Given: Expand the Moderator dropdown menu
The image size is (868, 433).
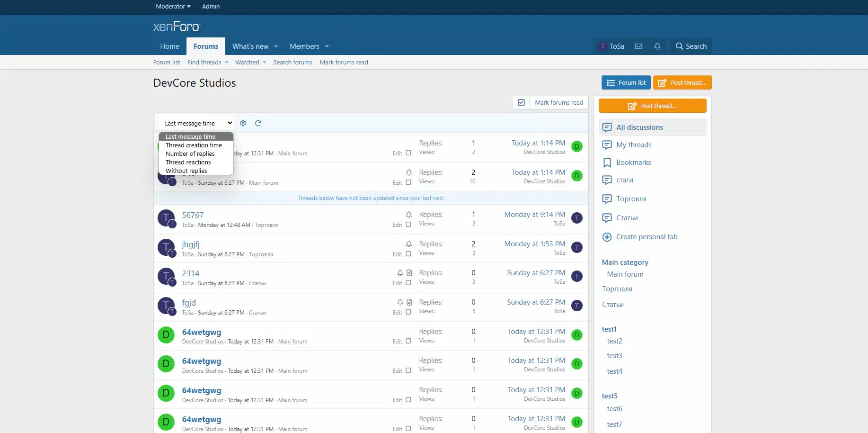Looking at the screenshot, I should pyautogui.click(x=173, y=7).
